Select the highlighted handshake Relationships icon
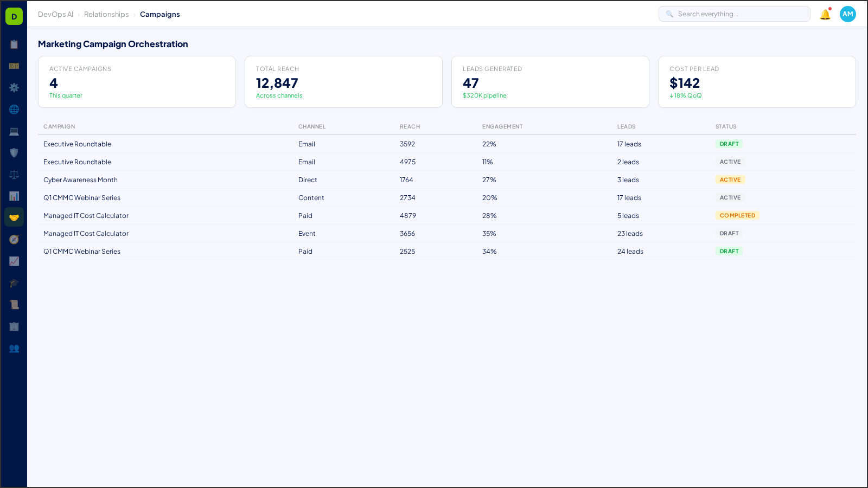The image size is (868, 488). (x=14, y=217)
